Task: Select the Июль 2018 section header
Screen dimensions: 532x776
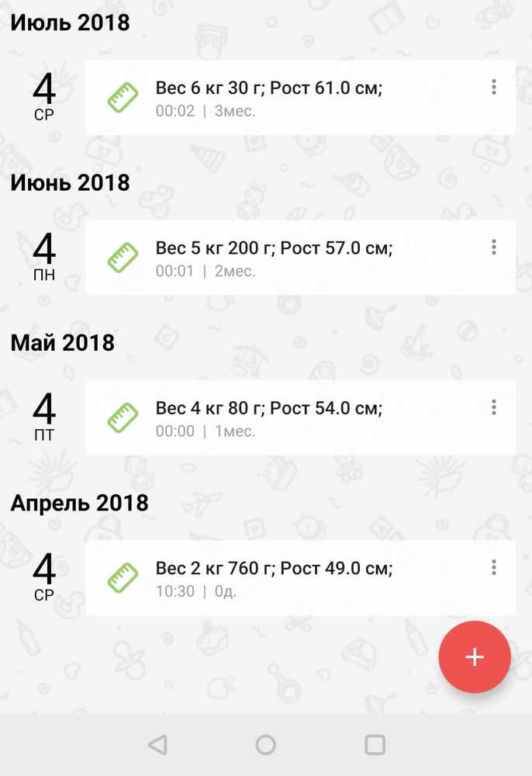Action: pos(70,23)
